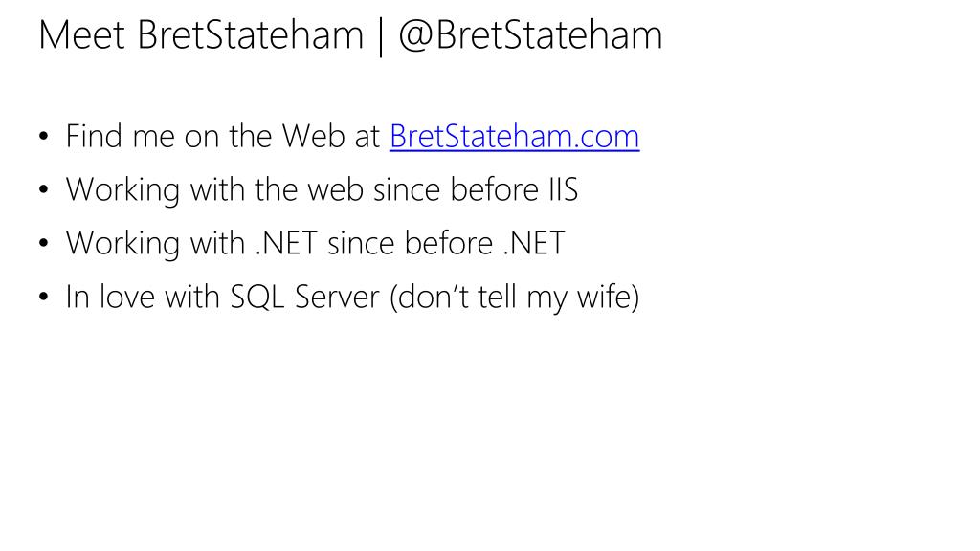The height and width of the screenshot is (551, 980).
Task: Click the words "In love with"
Action: [144, 297]
